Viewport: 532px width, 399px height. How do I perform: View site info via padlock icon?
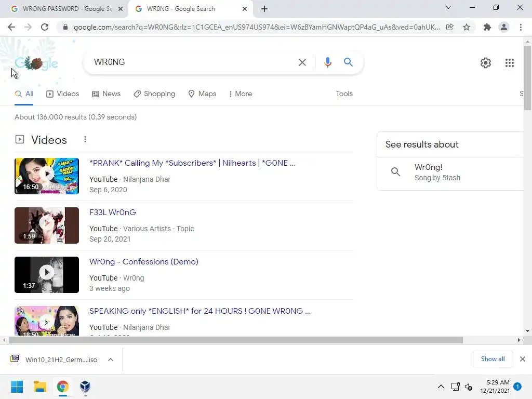(65, 27)
